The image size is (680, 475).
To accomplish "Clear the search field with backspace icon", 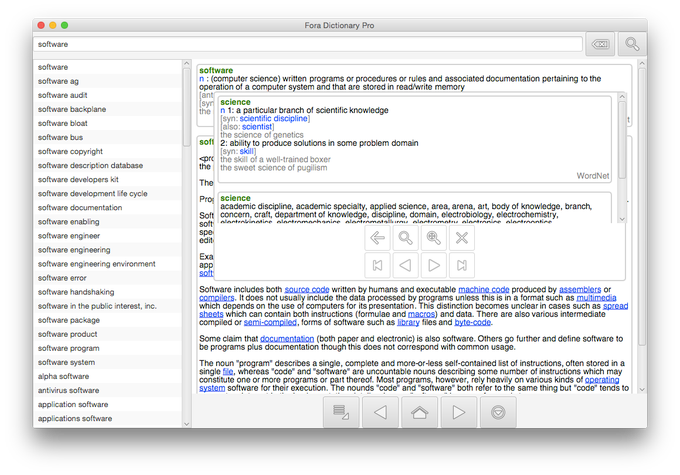I will click(600, 44).
